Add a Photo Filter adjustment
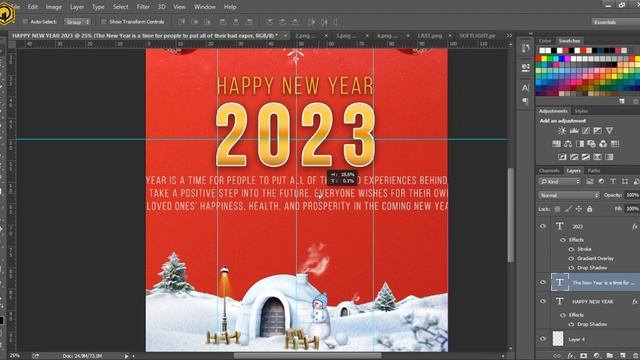Image resolution: width=640 pixels, height=360 pixels. point(591,144)
